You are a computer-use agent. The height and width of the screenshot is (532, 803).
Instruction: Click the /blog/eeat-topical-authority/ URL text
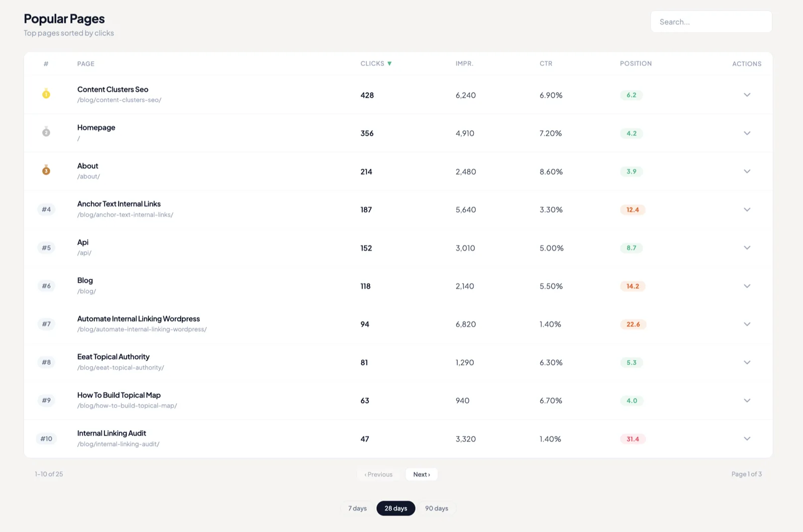pos(120,368)
